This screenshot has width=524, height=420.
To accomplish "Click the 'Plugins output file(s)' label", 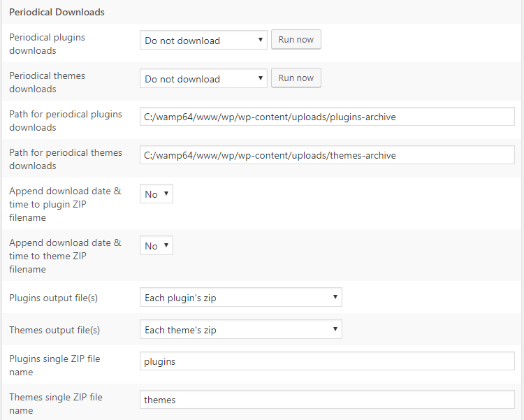I will coord(54,298).
